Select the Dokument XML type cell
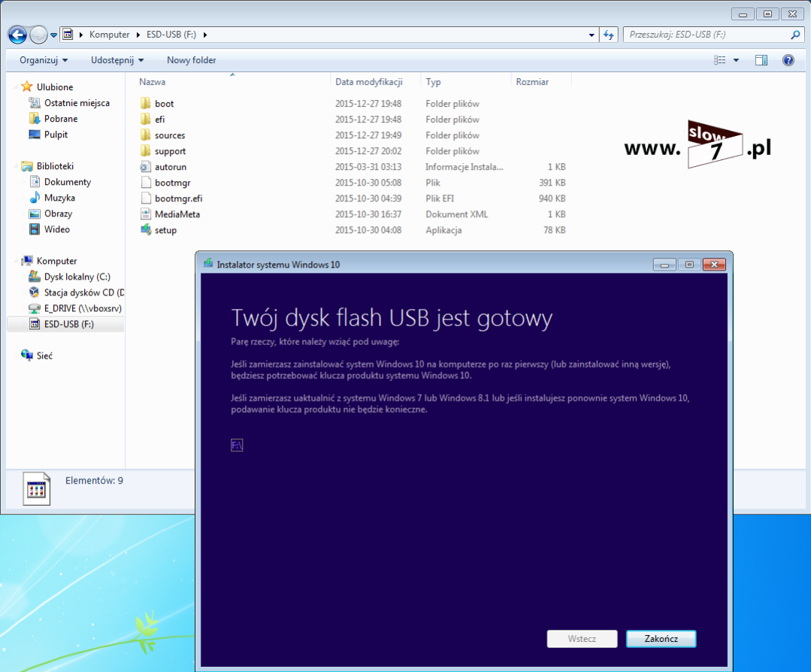 point(457,214)
